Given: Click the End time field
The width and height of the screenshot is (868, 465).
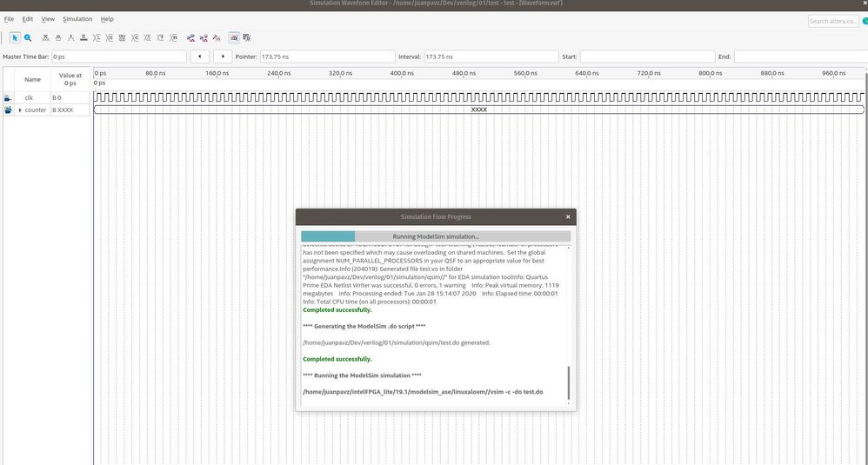Looking at the screenshot, I should pos(800,56).
